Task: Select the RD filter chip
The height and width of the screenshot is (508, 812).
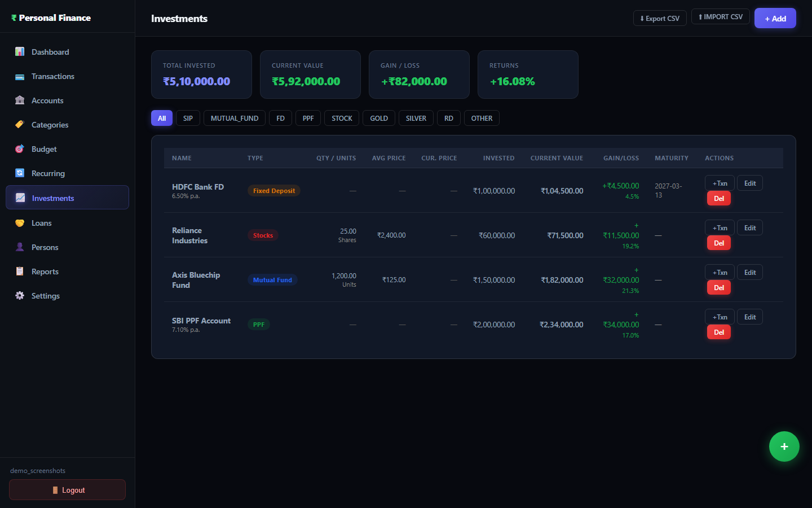Action: 449,118
